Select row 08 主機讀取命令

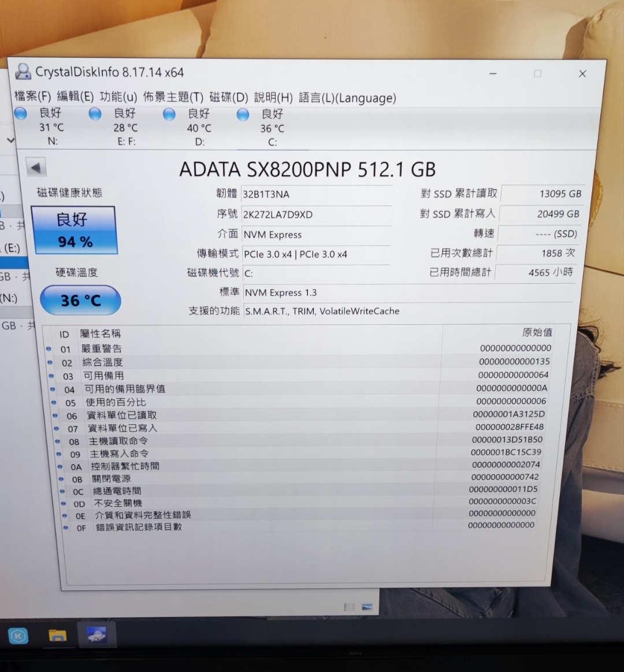pos(300,440)
